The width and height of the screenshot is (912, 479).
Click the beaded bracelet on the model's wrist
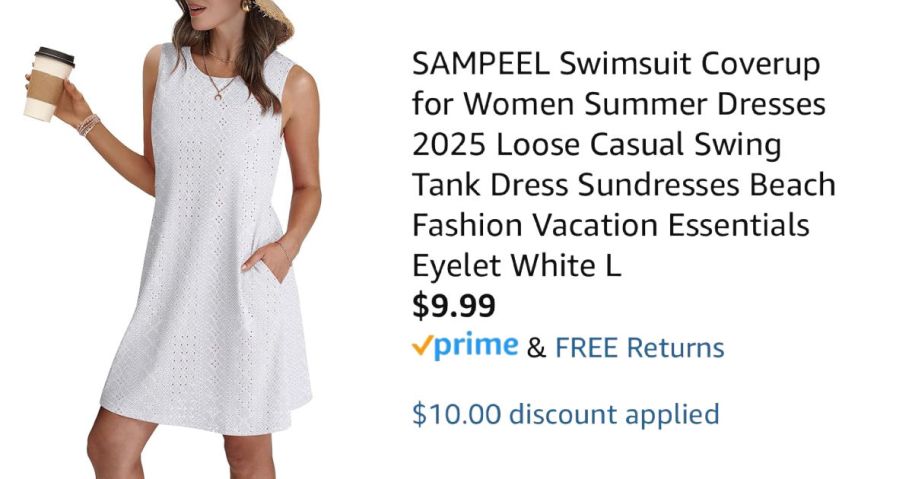click(x=88, y=125)
